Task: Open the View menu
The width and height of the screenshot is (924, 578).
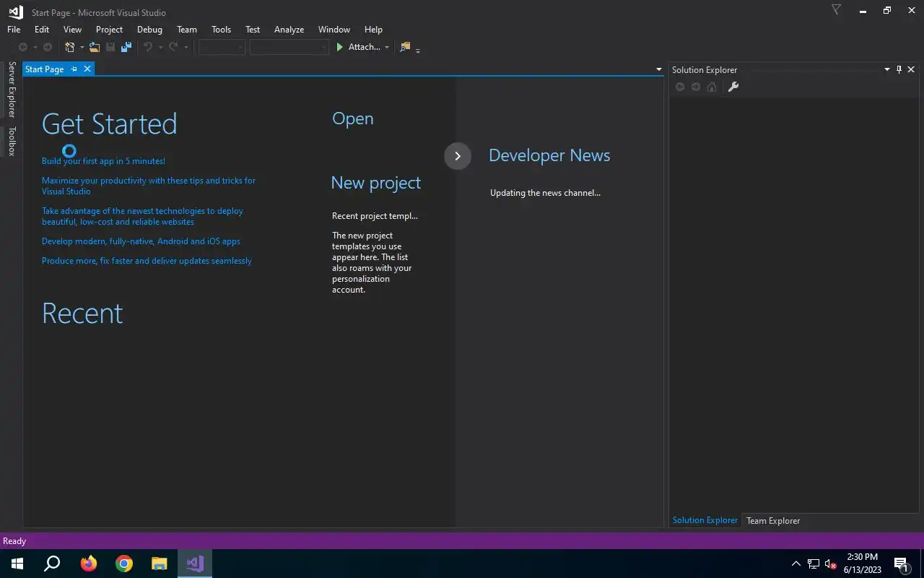Action: pos(72,30)
